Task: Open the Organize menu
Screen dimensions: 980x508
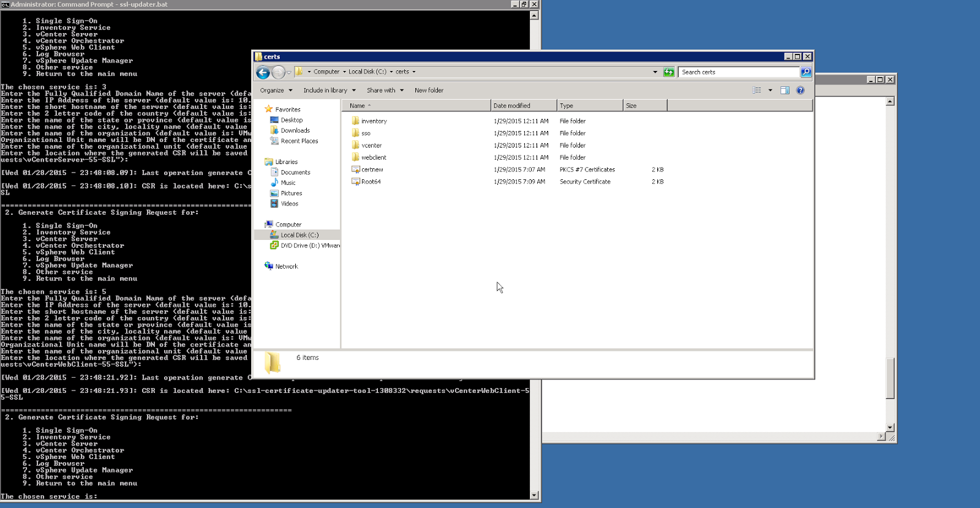Action: (x=276, y=90)
